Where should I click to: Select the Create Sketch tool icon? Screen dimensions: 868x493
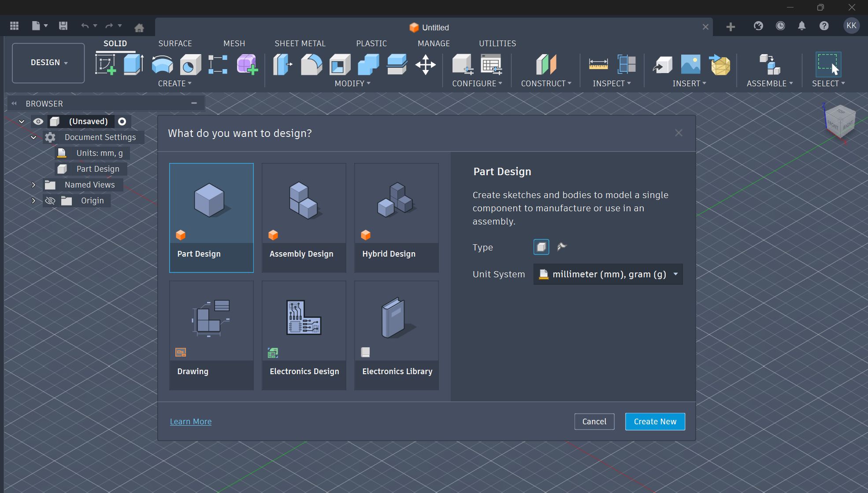click(x=105, y=64)
